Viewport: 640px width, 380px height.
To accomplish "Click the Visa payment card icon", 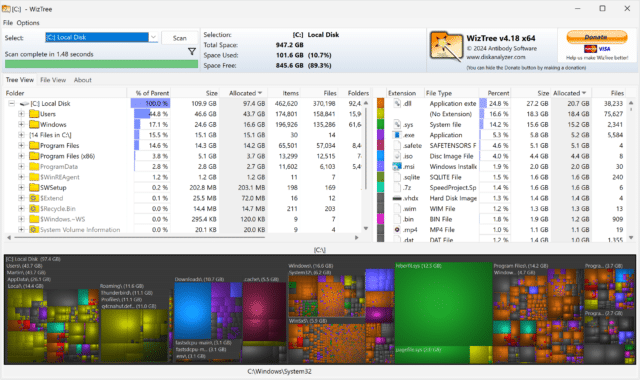I will [604, 49].
